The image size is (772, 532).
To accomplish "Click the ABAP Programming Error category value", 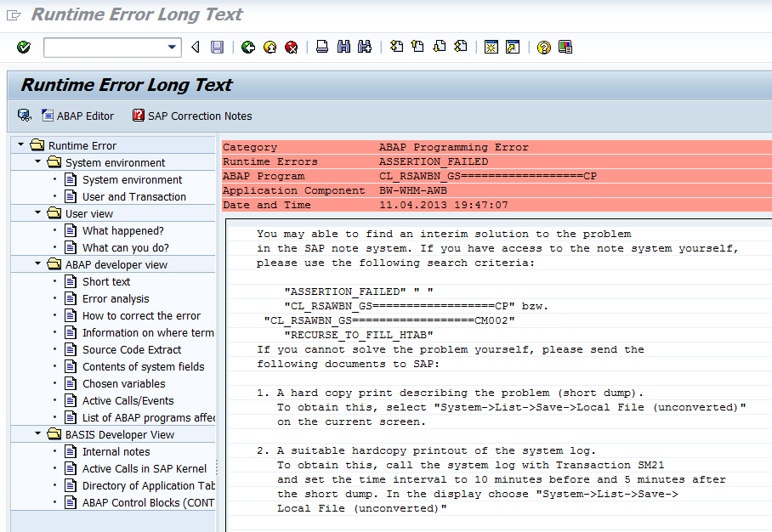I will (x=453, y=147).
